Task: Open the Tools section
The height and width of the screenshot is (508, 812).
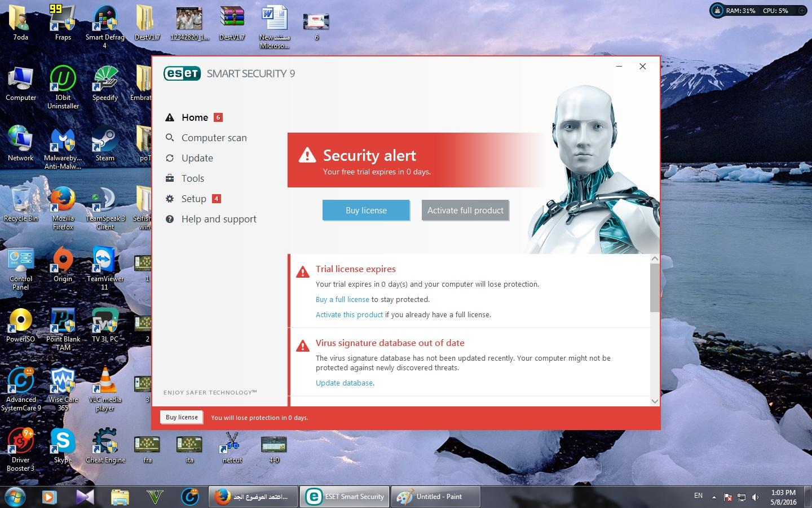Action: pos(192,178)
